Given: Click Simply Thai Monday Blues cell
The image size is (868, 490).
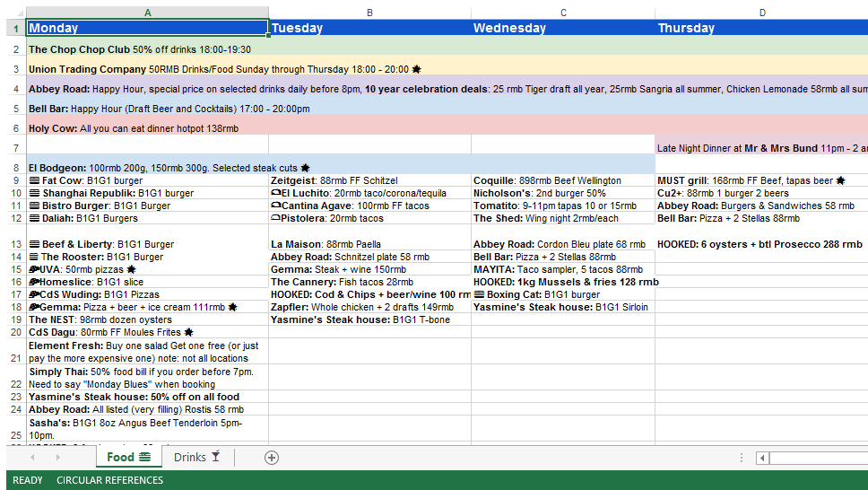Looking at the screenshot, I should (147, 378).
